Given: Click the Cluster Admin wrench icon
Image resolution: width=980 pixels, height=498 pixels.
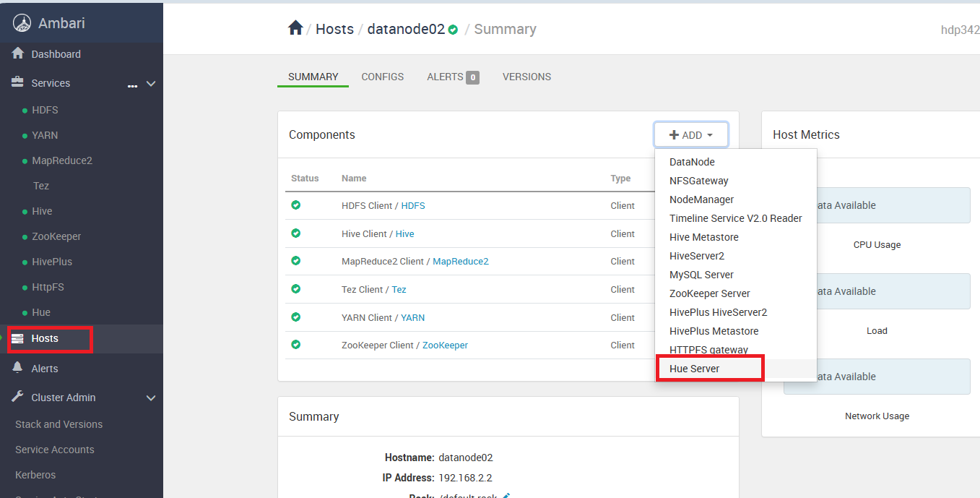Looking at the screenshot, I should 18,397.
